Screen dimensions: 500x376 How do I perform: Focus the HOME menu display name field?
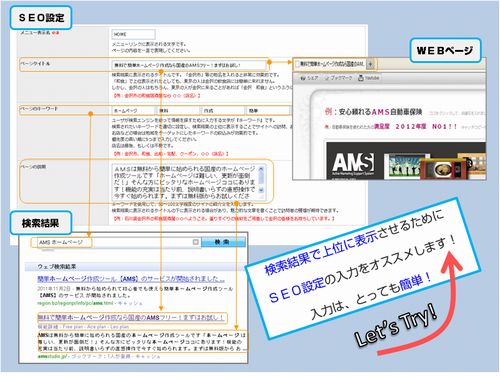(x=133, y=34)
